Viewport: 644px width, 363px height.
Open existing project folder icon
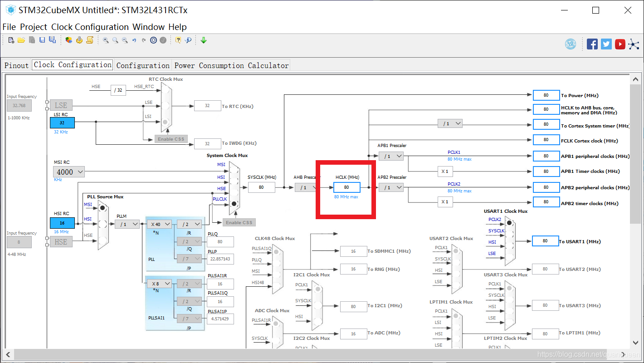[21, 40]
